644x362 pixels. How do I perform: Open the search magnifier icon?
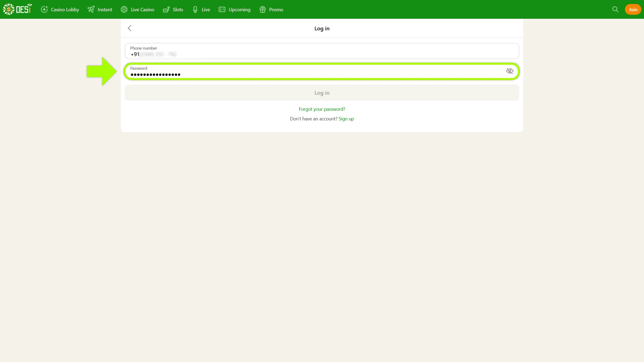pos(615,9)
